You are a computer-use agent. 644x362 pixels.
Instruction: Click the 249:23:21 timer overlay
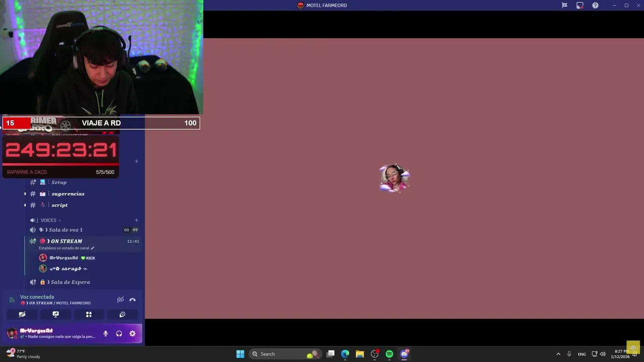pos(61,150)
